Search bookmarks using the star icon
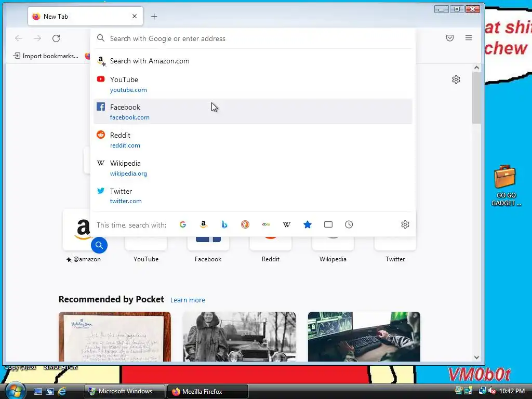 (x=308, y=224)
